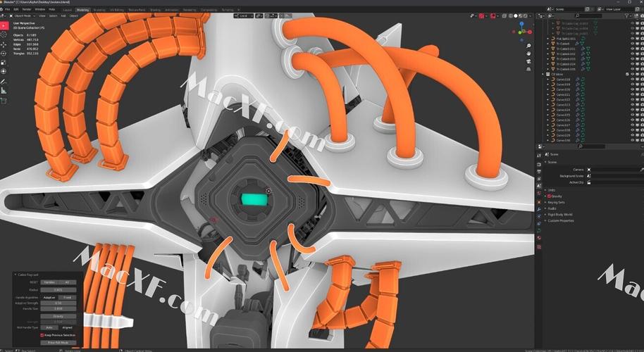644x352 pixels.
Task: Click the pan hand navigation gizmo
Action: (528, 54)
